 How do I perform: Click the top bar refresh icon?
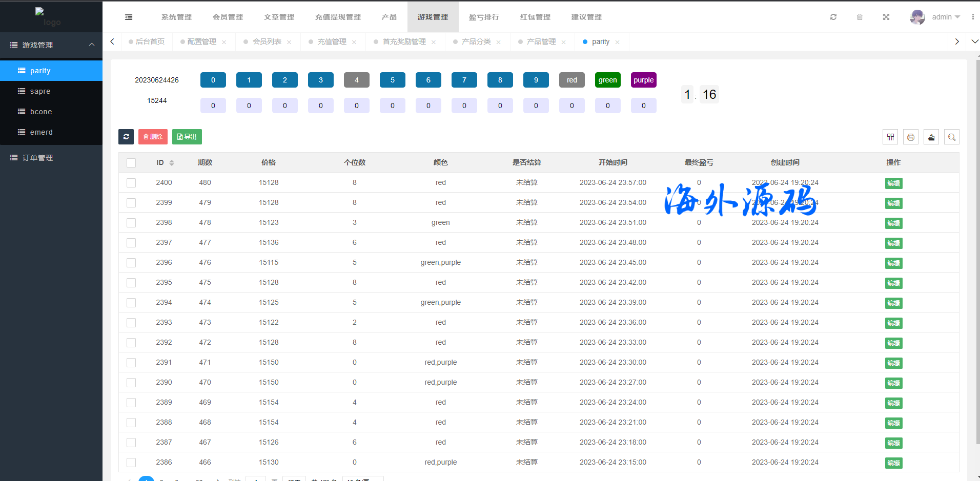pyautogui.click(x=833, y=17)
